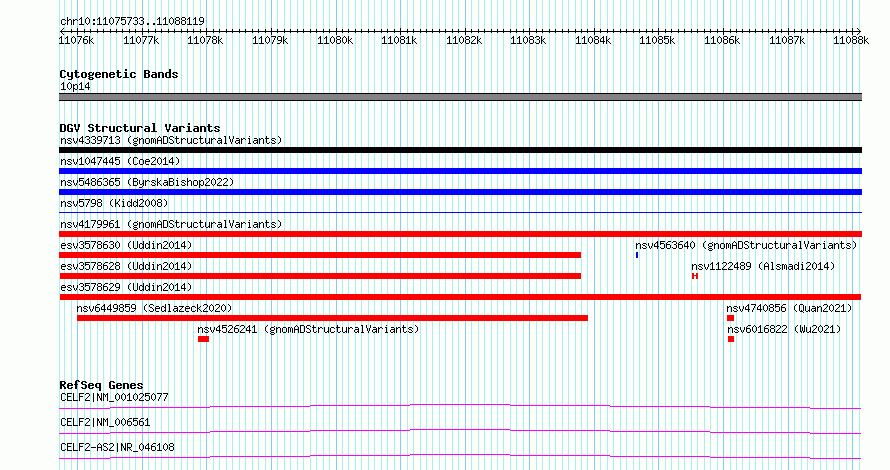The width and height of the screenshot is (890, 470).
Task: Click the tiny blue nsv4563640 marker
Action: click(637, 255)
